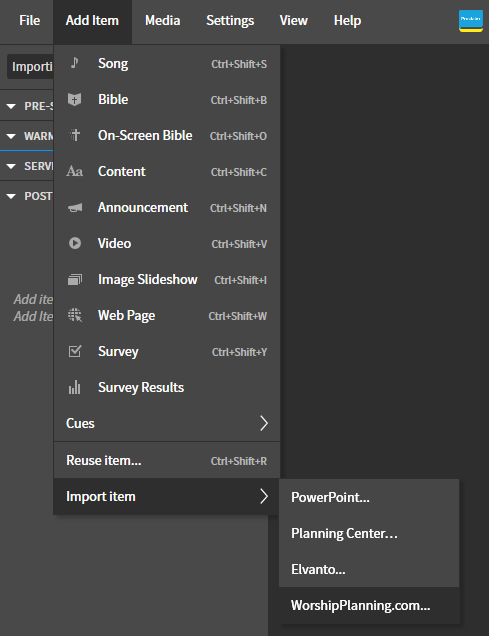Add an Image Slideshow item
Image resolution: width=489 pixels, height=636 pixels.
pyautogui.click(x=167, y=279)
